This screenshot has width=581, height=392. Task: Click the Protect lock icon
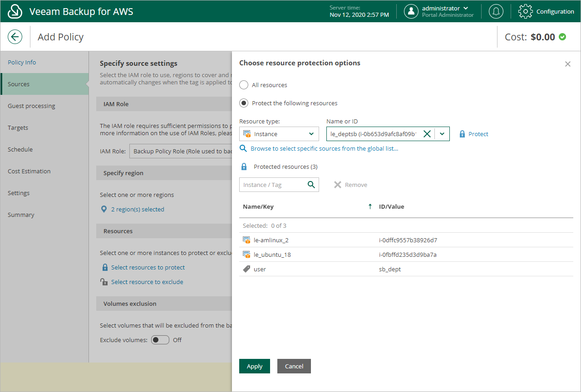pyautogui.click(x=462, y=134)
